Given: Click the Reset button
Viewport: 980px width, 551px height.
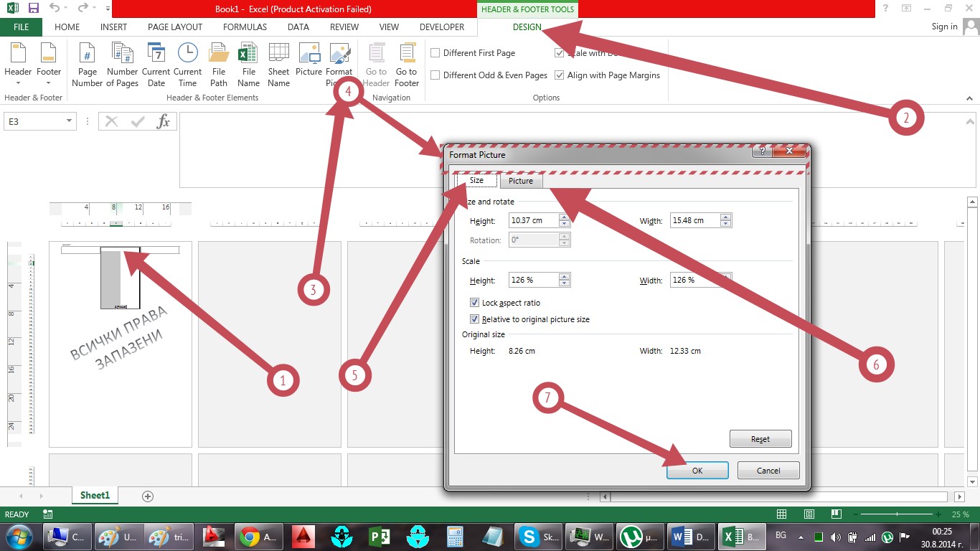Looking at the screenshot, I should 760,439.
